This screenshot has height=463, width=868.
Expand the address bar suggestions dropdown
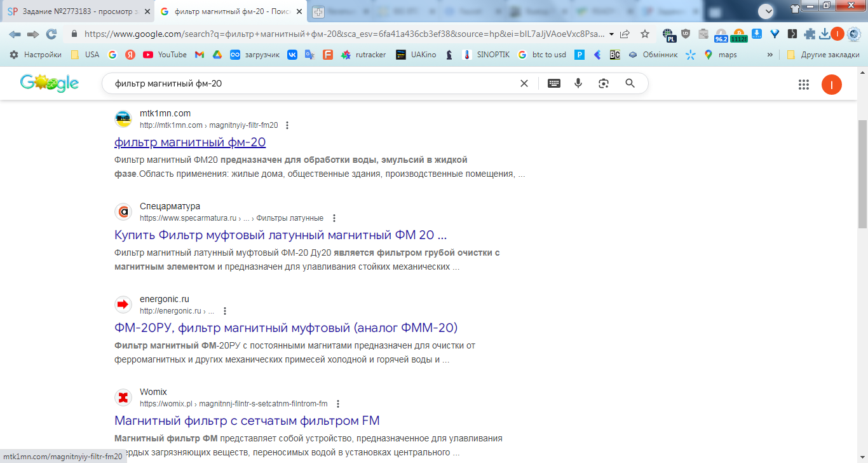coord(611,34)
